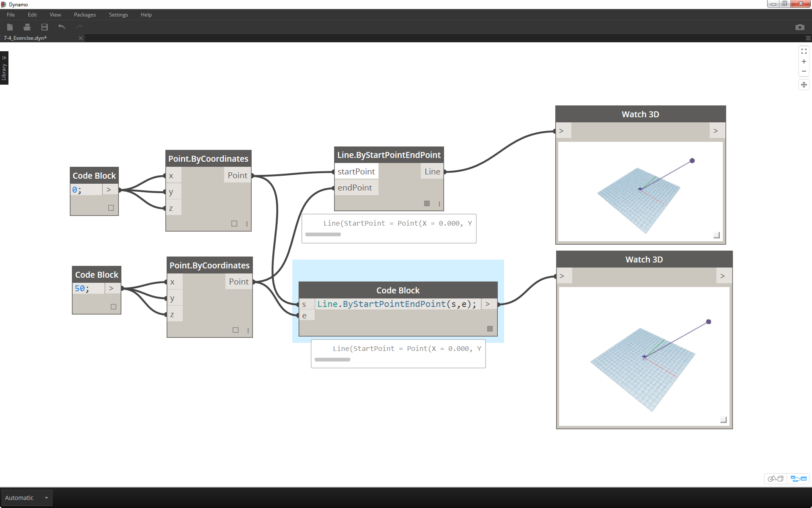Click the fullscreen expand icon top-right
The width and height of the screenshot is (812, 508).
click(804, 51)
